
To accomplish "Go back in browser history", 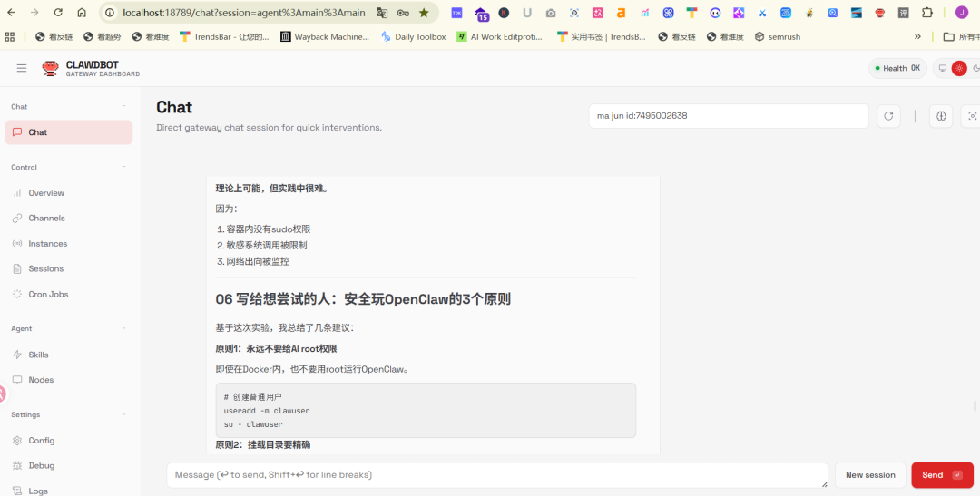I will pyautogui.click(x=11, y=13).
